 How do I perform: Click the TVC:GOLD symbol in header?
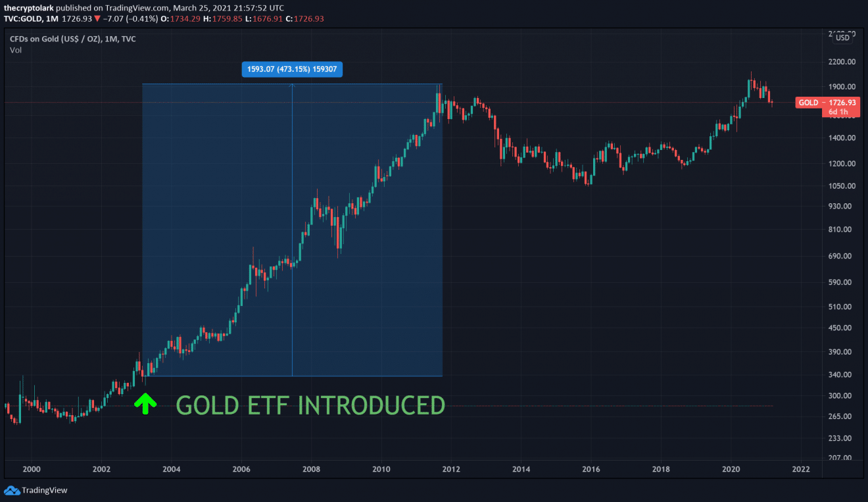pos(24,18)
